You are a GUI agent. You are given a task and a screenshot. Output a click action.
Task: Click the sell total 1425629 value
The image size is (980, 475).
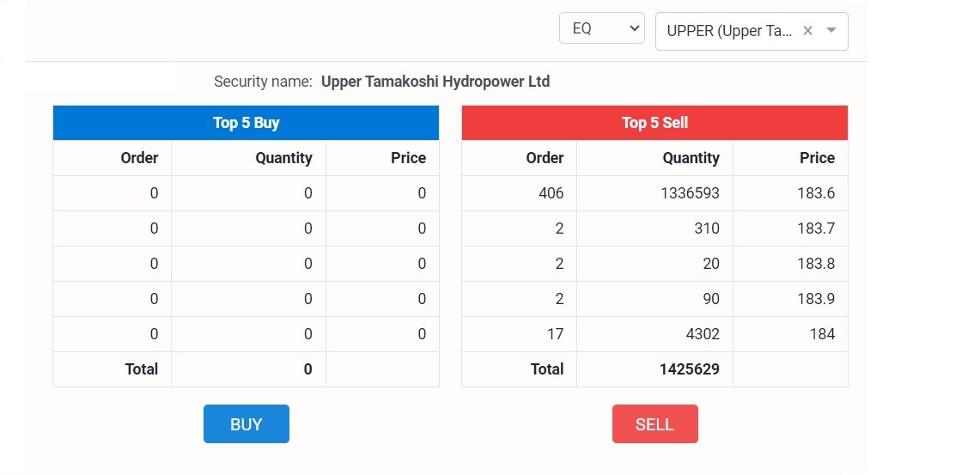[690, 369]
